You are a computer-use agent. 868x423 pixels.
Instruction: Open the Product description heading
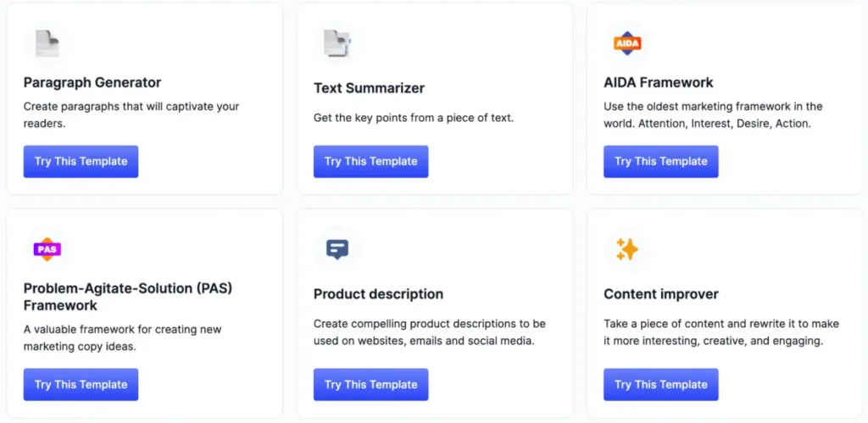click(x=379, y=294)
